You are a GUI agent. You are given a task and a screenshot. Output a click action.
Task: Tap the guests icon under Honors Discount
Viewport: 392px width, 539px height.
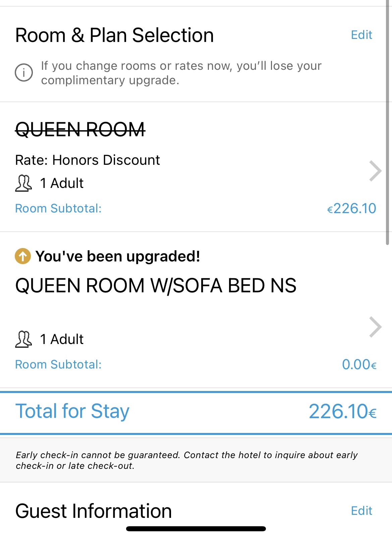pyautogui.click(x=23, y=183)
